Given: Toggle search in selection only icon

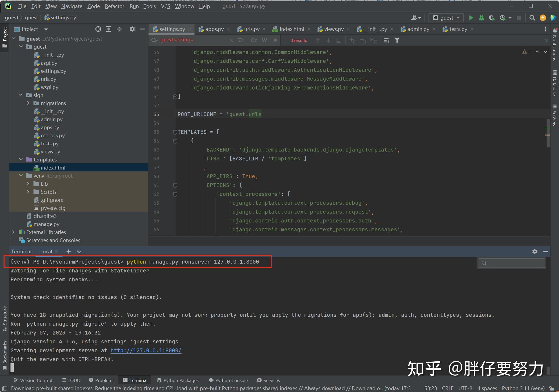Looking at the screenshot, I should coord(339,40).
